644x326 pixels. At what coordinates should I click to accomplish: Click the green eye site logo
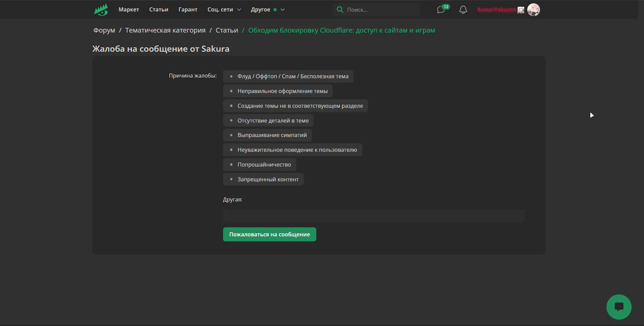pos(101,10)
